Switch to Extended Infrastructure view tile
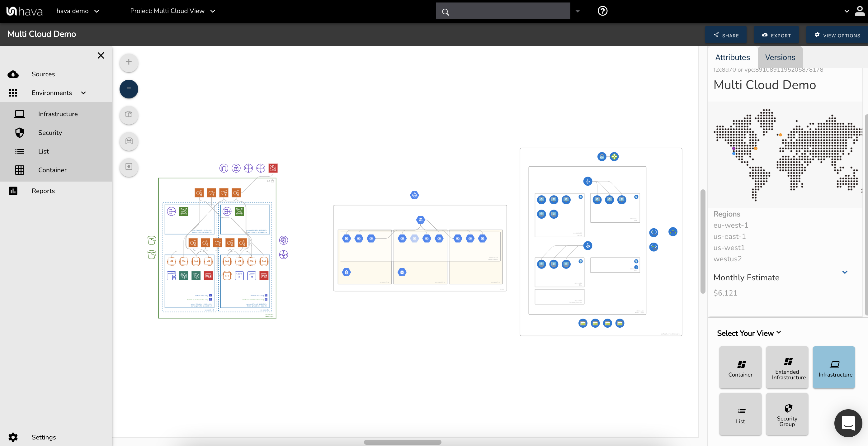The height and width of the screenshot is (446, 868). 787,368
